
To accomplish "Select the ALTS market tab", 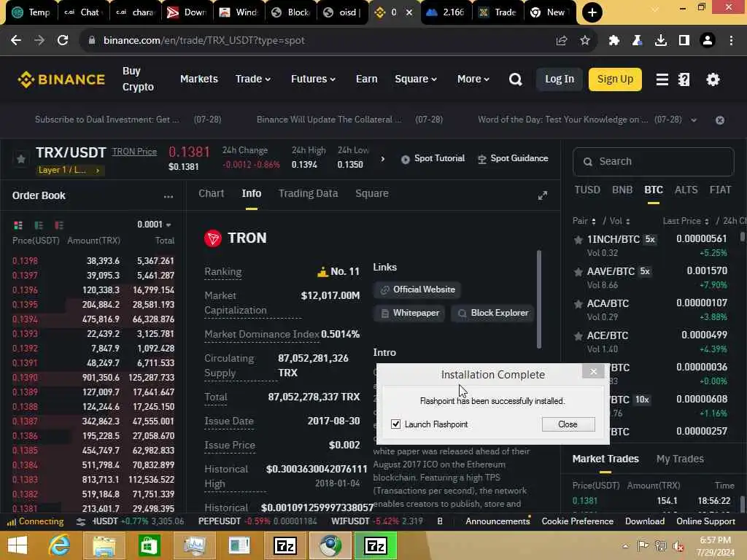I will click(686, 190).
